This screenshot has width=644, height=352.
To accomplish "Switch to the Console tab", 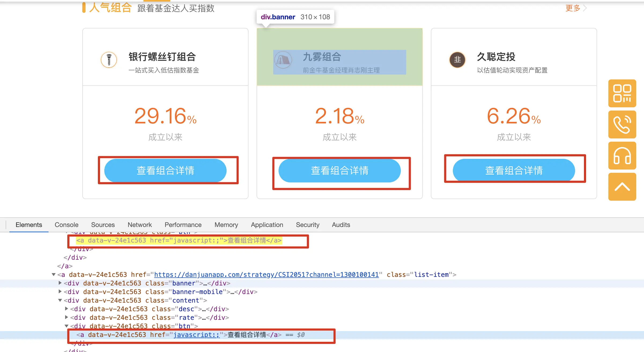I will (66, 225).
